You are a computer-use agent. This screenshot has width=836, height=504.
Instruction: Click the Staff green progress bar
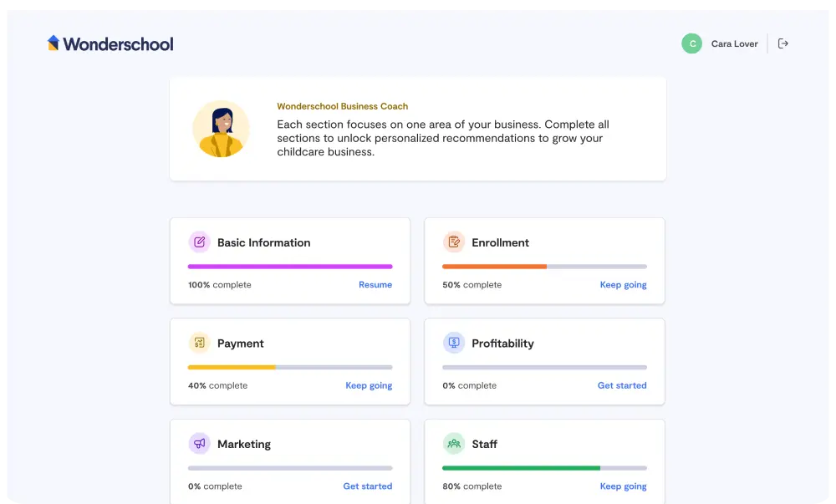pos(521,468)
